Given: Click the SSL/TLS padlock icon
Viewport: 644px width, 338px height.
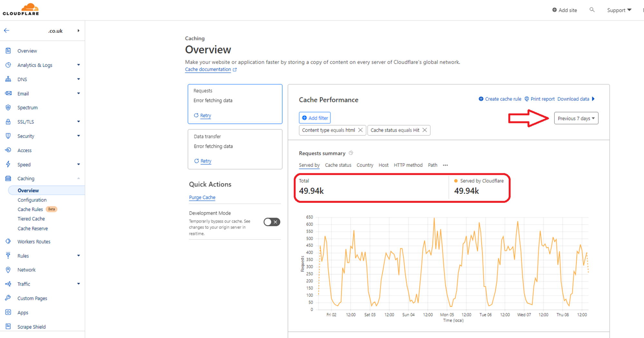Looking at the screenshot, I should click(x=8, y=122).
